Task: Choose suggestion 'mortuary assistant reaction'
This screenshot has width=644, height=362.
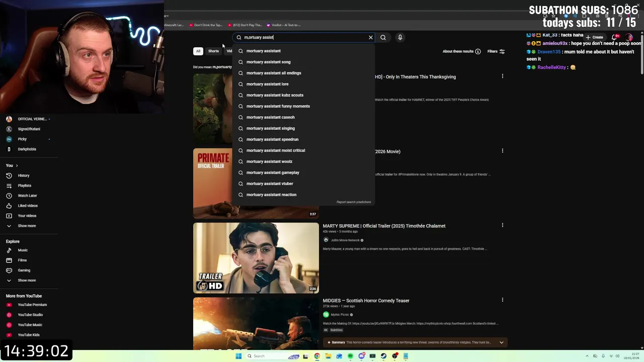Action: (x=303, y=195)
